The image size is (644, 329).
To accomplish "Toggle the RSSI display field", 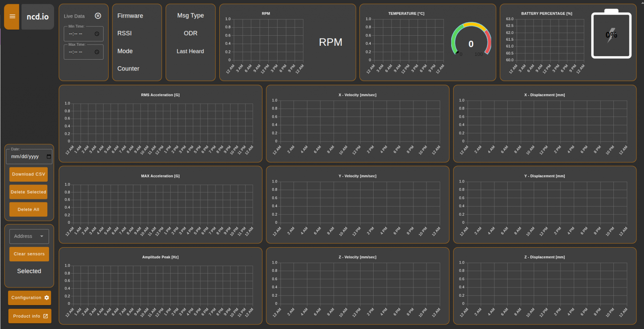I will pyautogui.click(x=125, y=33).
